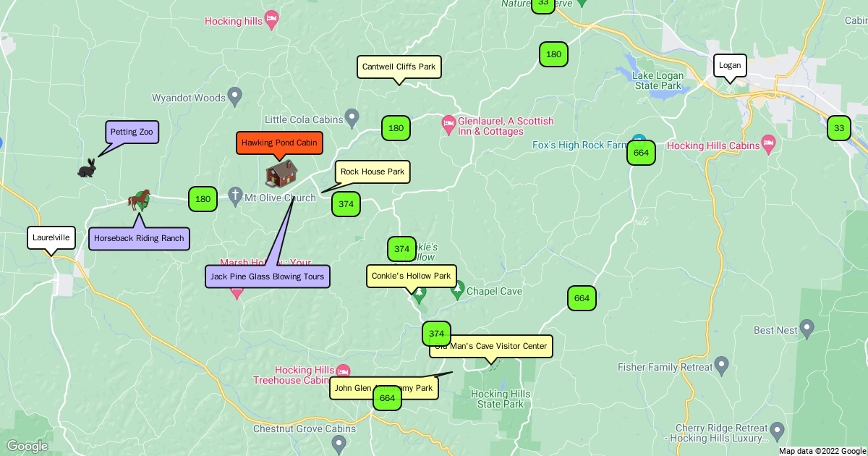
Task: Click the Jack Pine Glass Blowing Tours label
Action: click(268, 276)
